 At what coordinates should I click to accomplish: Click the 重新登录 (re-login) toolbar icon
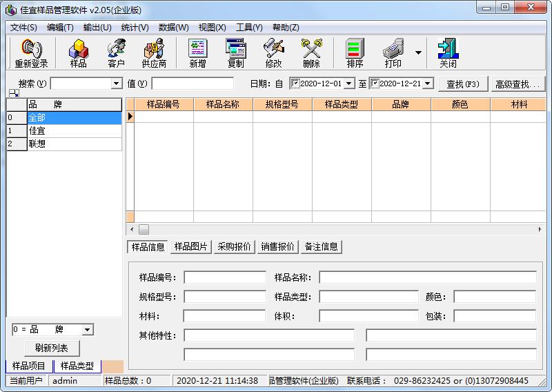tap(31, 53)
